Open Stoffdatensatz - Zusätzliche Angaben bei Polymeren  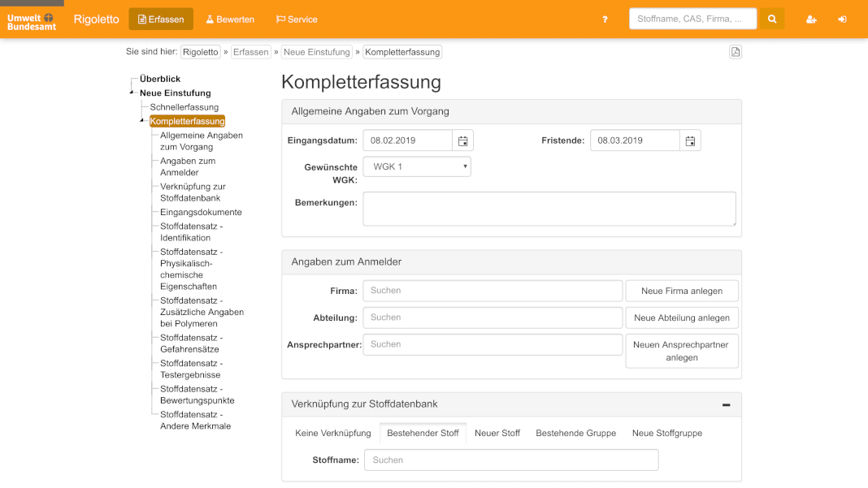(202, 312)
